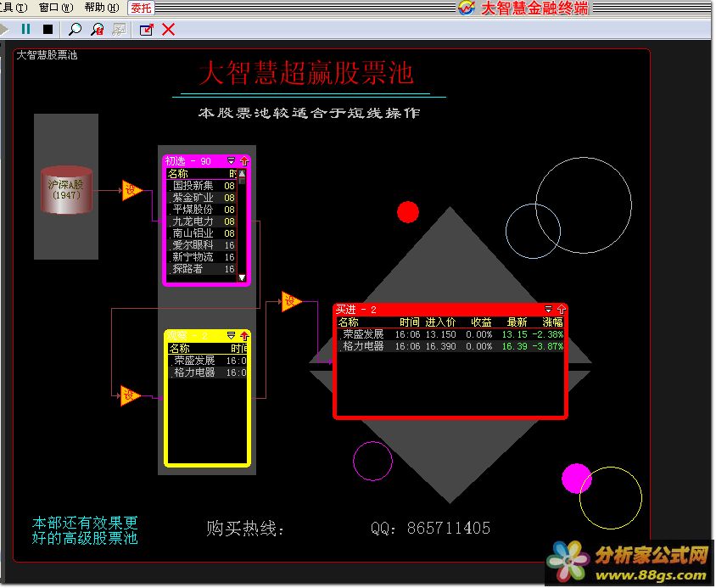Open the dropdown arrow in 初选 panel header
716x588 pixels.
coord(231,161)
